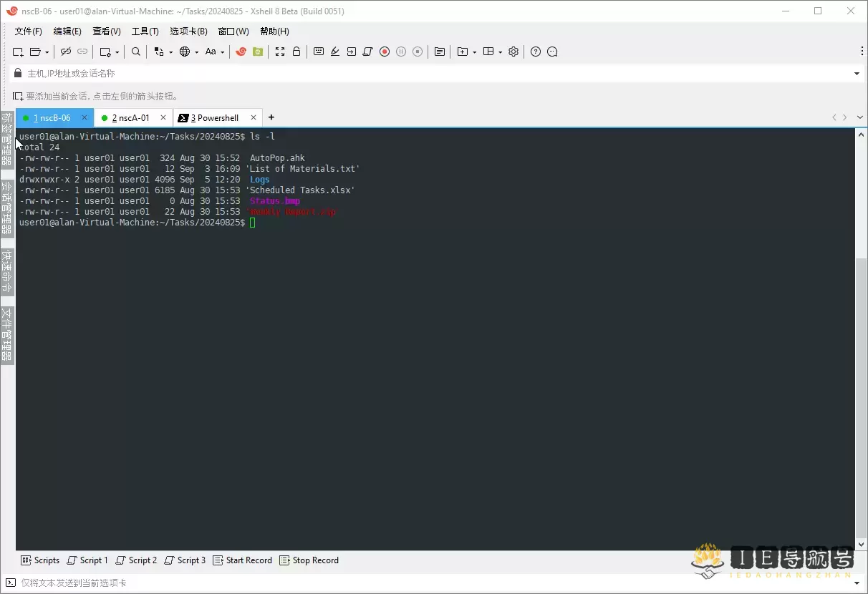Click the highlight pen icon
The image size is (868, 594).
[x=334, y=52]
